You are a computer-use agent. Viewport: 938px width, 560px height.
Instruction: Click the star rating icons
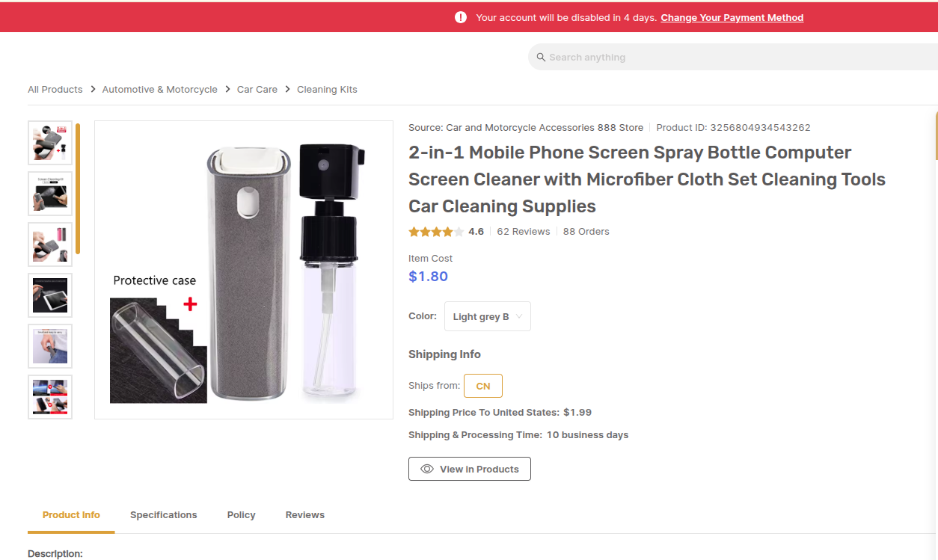pyautogui.click(x=435, y=232)
